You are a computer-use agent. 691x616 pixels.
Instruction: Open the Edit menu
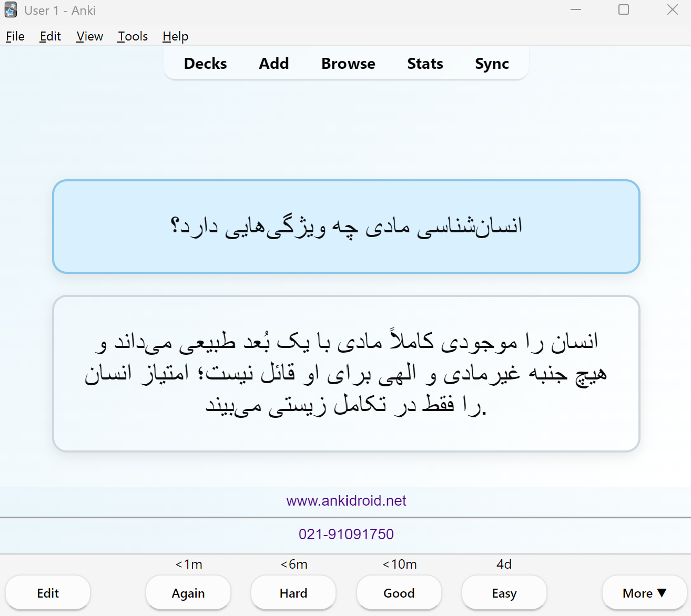pyautogui.click(x=50, y=36)
